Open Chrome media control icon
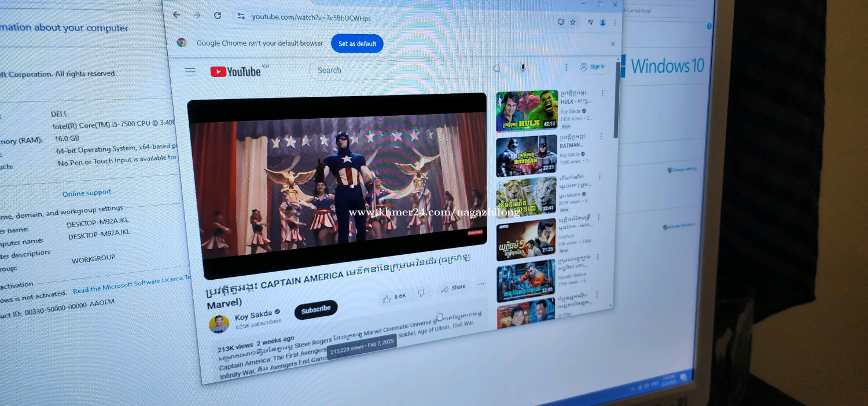 pos(590,23)
